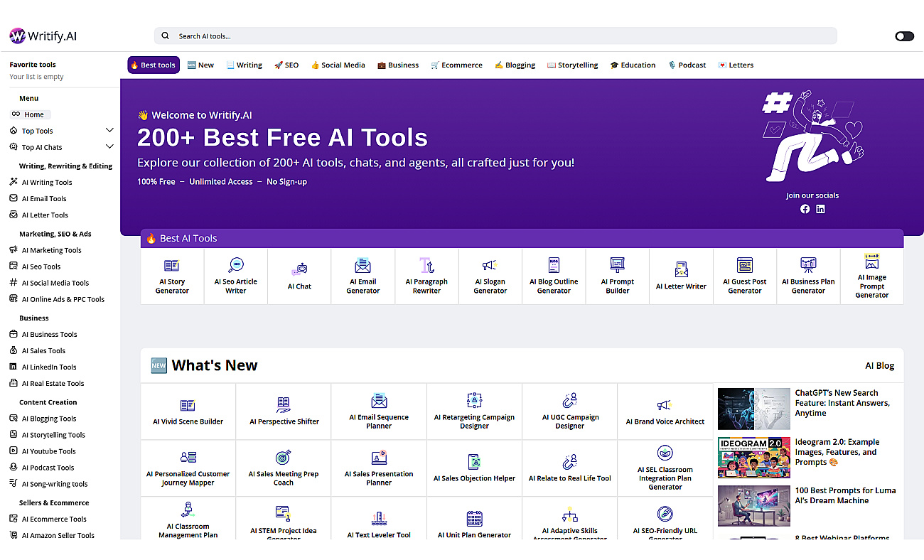Viewport: 924px width, 560px height.
Task: Open the AI Chat robot icon
Action: point(299,270)
